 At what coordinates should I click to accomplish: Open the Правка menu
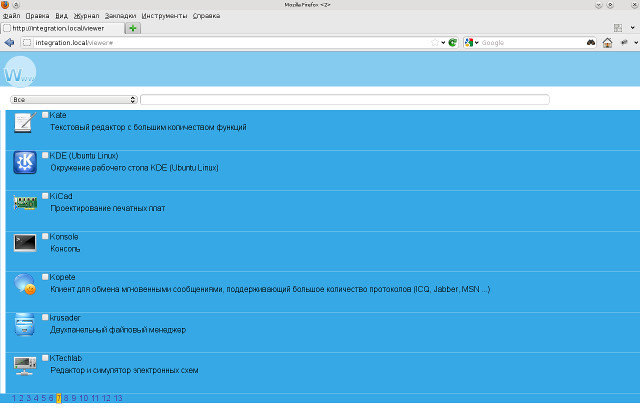pos(37,16)
